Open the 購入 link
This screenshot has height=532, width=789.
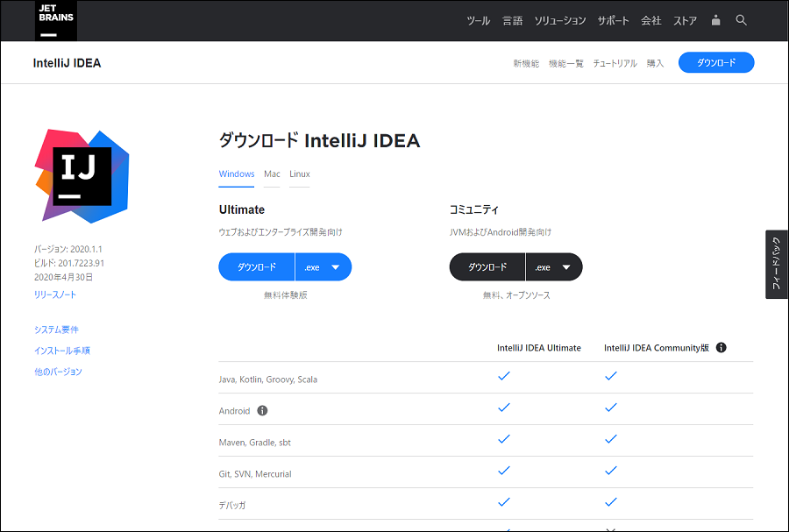pos(655,63)
